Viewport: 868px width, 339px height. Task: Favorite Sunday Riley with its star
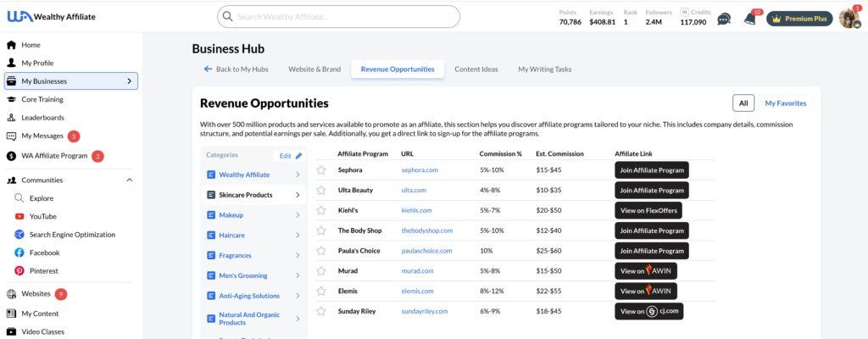click(x=321, y=311)
